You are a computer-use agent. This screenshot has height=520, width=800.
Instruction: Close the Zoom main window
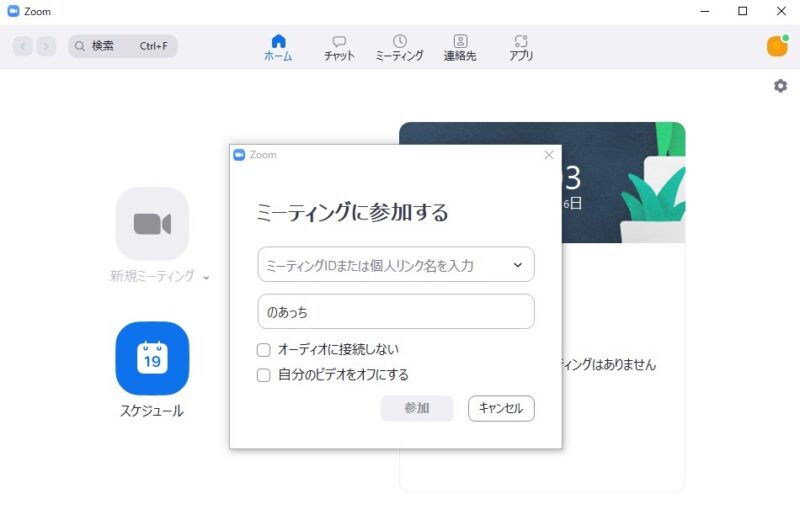[781, 11]
